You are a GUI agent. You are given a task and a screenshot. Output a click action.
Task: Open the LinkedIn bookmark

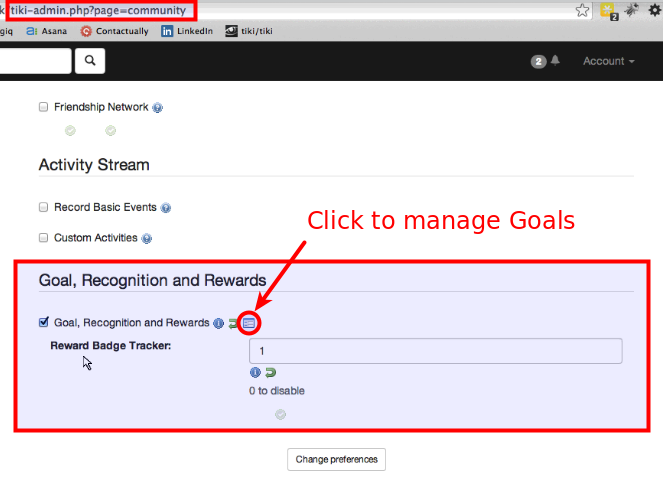(x=188, y=31)
